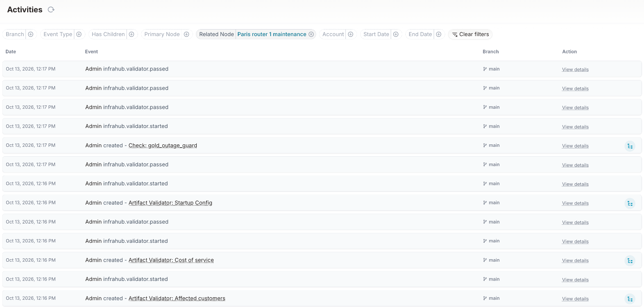Add a Has Children filter
The image size is (644, 308).
coord(131,34)
